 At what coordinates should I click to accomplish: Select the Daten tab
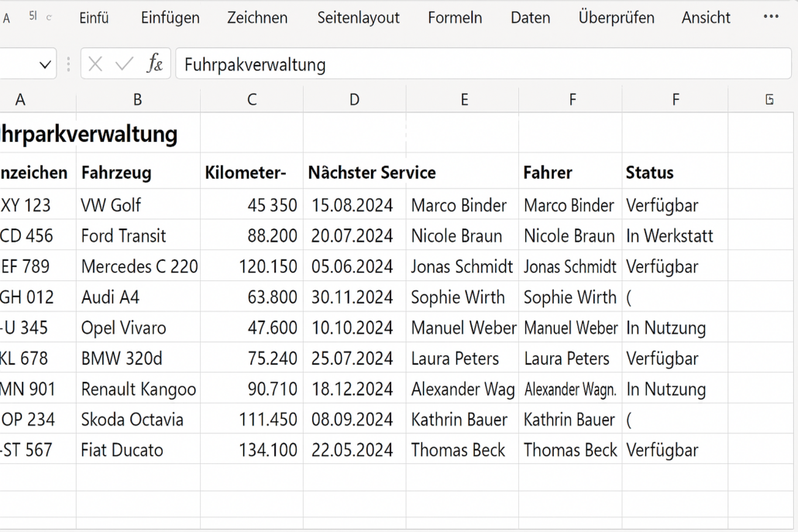tap(530, 17)
